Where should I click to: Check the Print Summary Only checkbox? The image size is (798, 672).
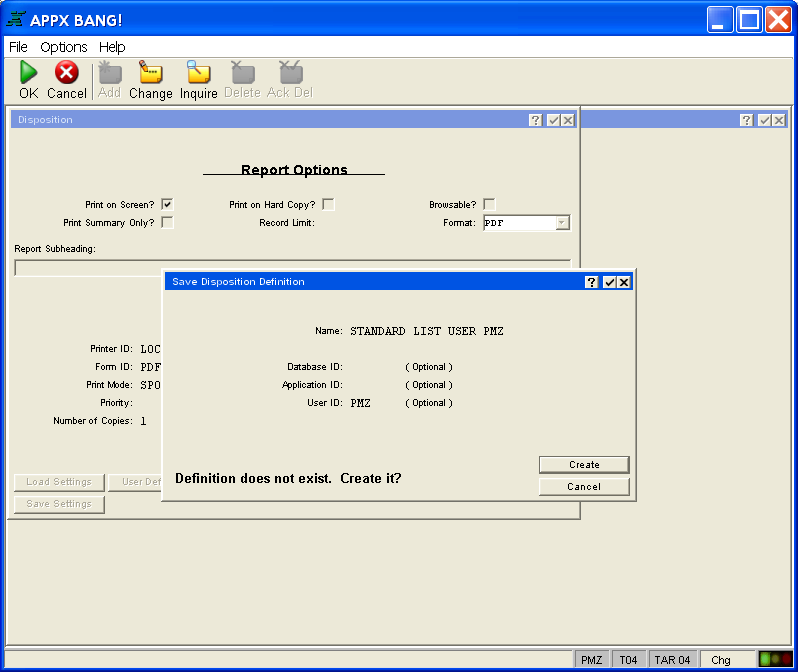167,222
